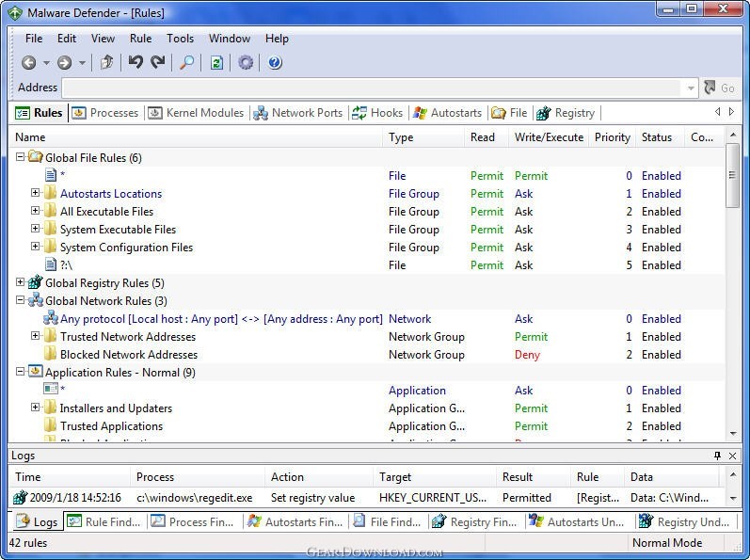This screenshot has width=750, height=560.
Task: Switch to the Registry tab
Action: click(566, 113)
